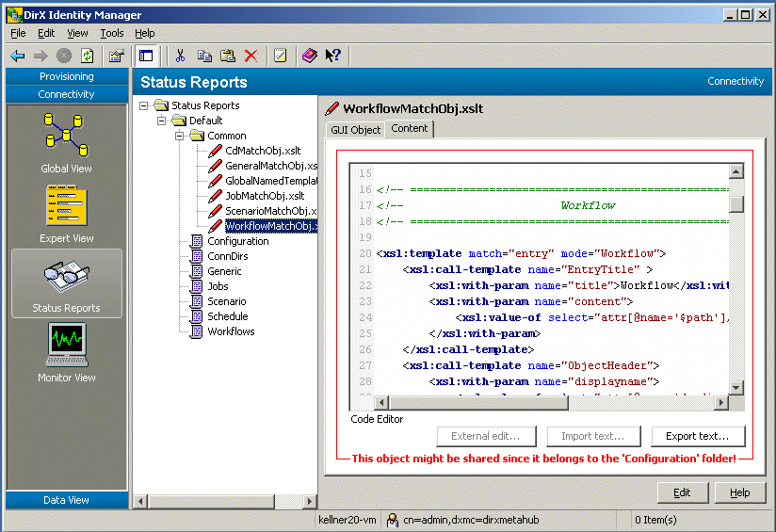Click the red Delete X icon

click(x=251, y=56)
